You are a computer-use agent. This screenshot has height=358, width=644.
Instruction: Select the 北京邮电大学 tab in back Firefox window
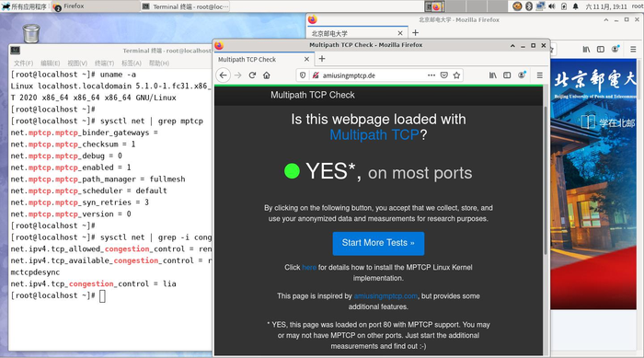357,33
